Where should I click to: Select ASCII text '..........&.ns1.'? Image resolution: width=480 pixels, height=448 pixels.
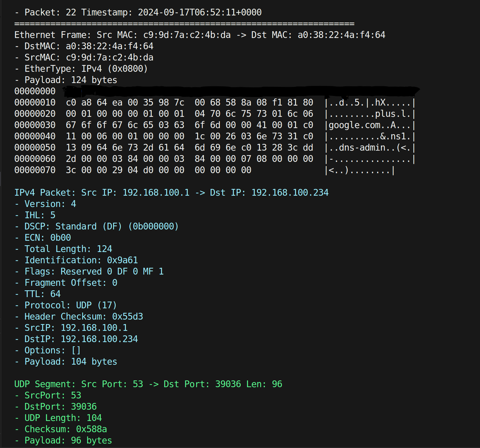(x=370, y=136)
